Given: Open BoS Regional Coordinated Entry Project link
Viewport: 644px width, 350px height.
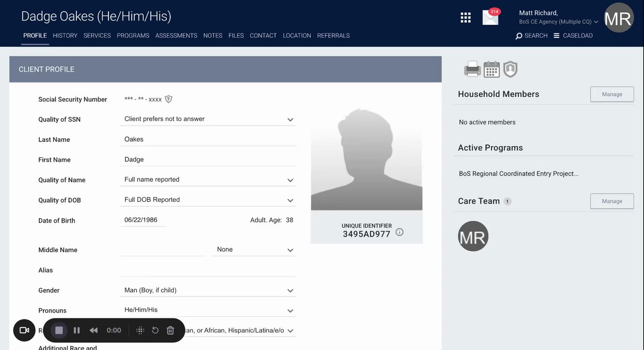Looking at the screenshot, I should 519,174.
